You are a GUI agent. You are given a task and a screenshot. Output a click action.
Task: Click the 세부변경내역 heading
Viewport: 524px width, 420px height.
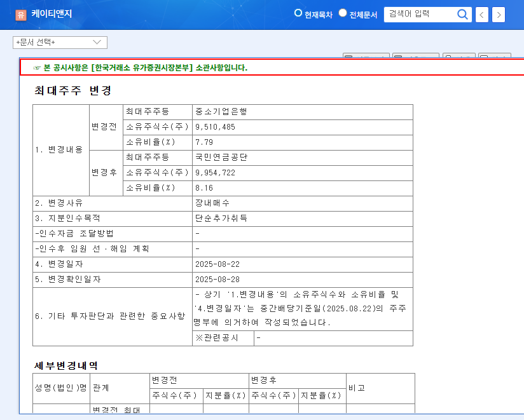pos(66,365)
